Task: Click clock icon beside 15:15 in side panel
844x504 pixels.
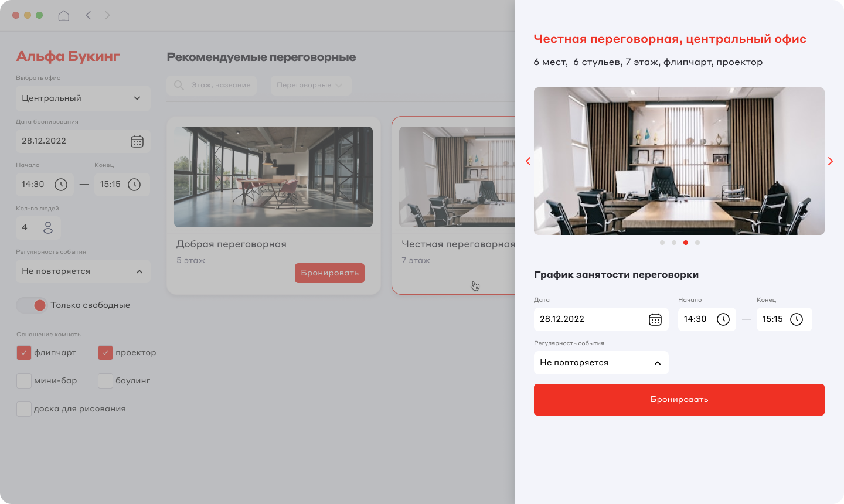Action: click(x=797, y=319)
